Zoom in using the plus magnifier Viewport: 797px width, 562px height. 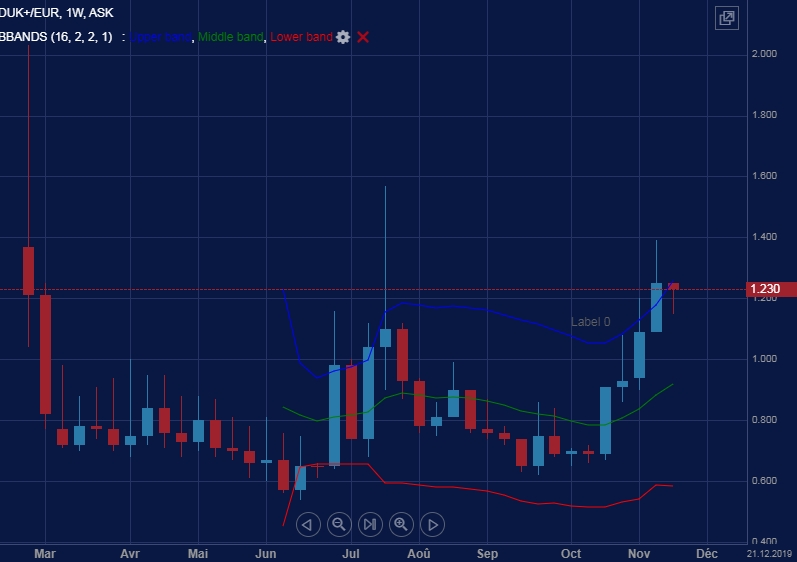coord(401,523)
